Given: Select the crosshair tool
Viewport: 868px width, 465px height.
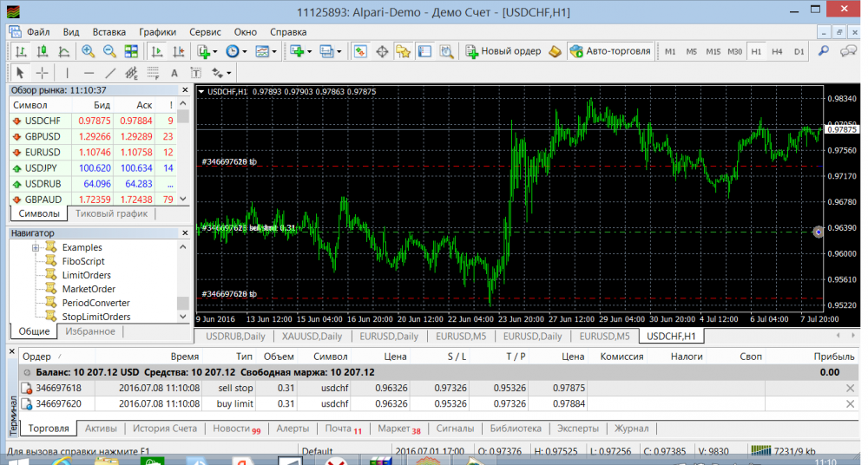Looking at the screenshot, I should (42, 73).
